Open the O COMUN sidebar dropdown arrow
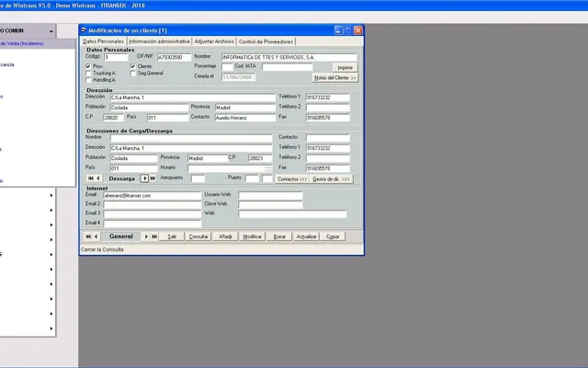 (x=51, y=31)
